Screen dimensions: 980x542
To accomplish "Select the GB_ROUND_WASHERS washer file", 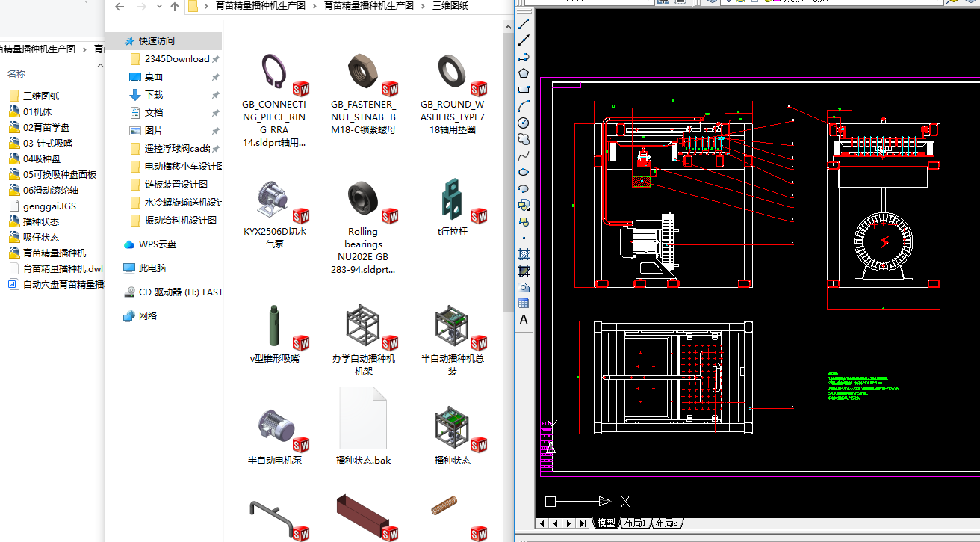I will tap(453, 94).
